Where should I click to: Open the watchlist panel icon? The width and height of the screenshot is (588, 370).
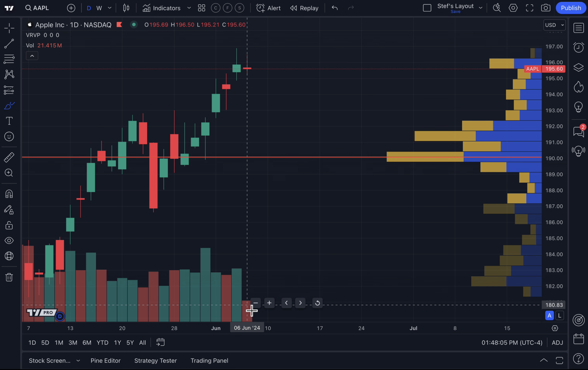pos(579,28)
